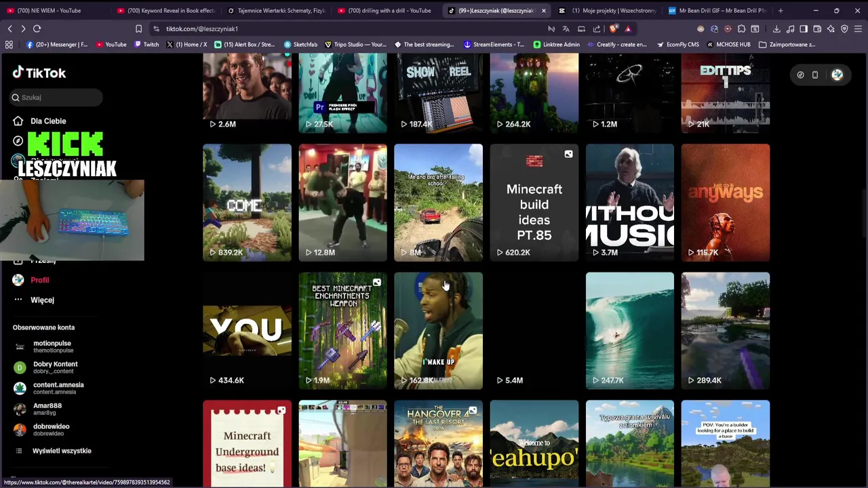868x488 pixels.
Task: Open the WITHOUT MUSIC video with 3.7M views
Action: (629, 202)
